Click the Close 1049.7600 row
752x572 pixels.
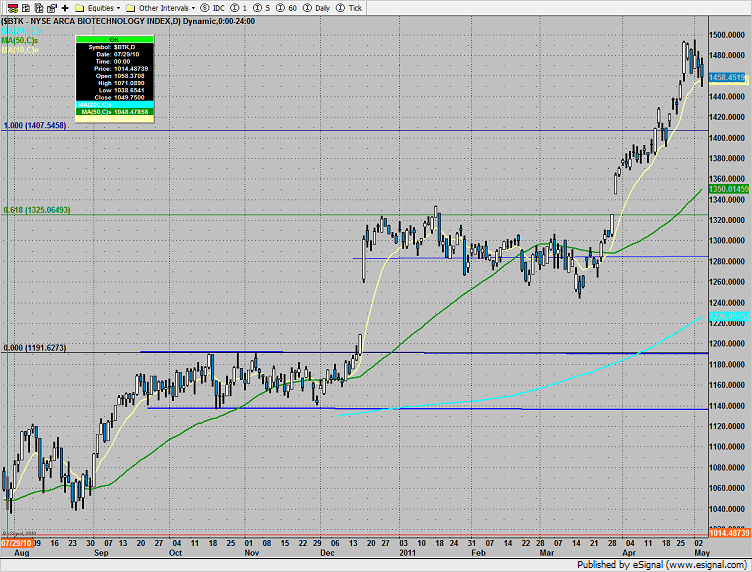pos(115,97)
